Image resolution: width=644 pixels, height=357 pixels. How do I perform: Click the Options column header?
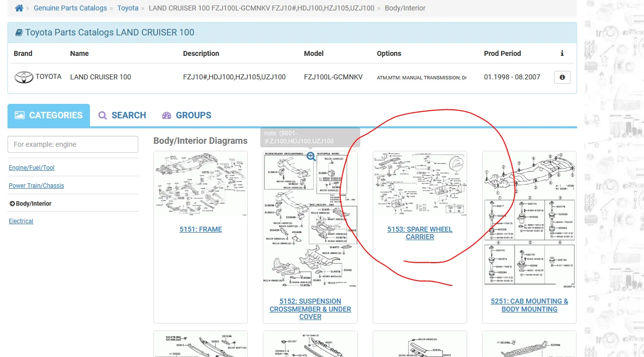coord(389,53)
